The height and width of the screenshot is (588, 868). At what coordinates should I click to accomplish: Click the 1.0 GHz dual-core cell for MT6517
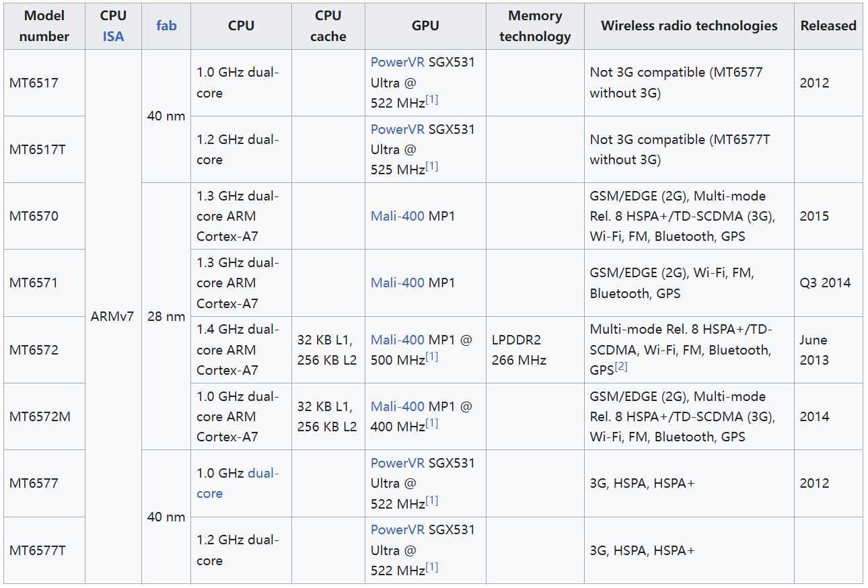[x=241, y=83]
